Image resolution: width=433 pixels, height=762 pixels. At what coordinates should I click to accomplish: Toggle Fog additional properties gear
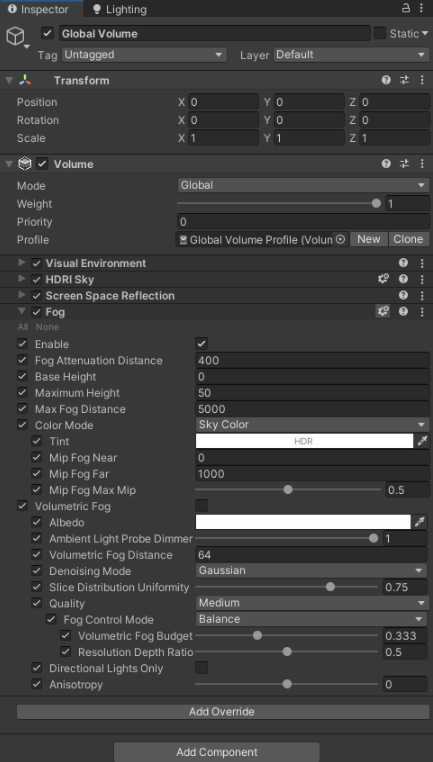(383, 312)
